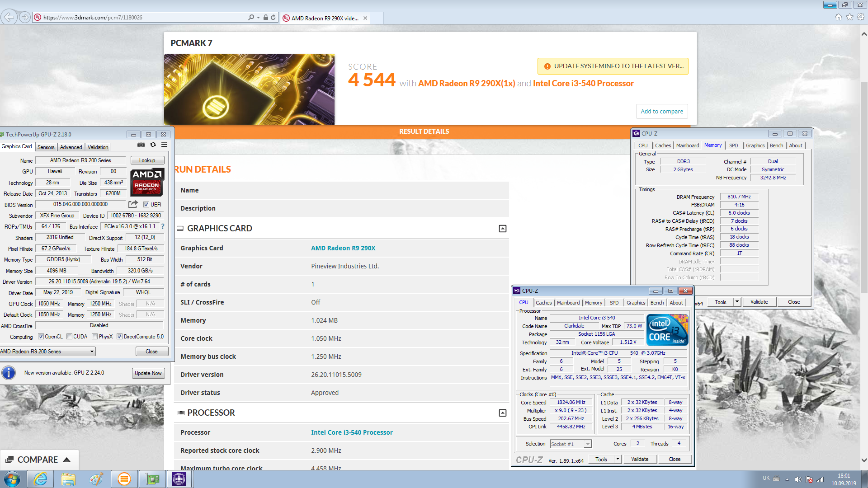Click Validate in front CPU-Z window
The height and width of the screenshot is (488, 868).
(639, 459)
